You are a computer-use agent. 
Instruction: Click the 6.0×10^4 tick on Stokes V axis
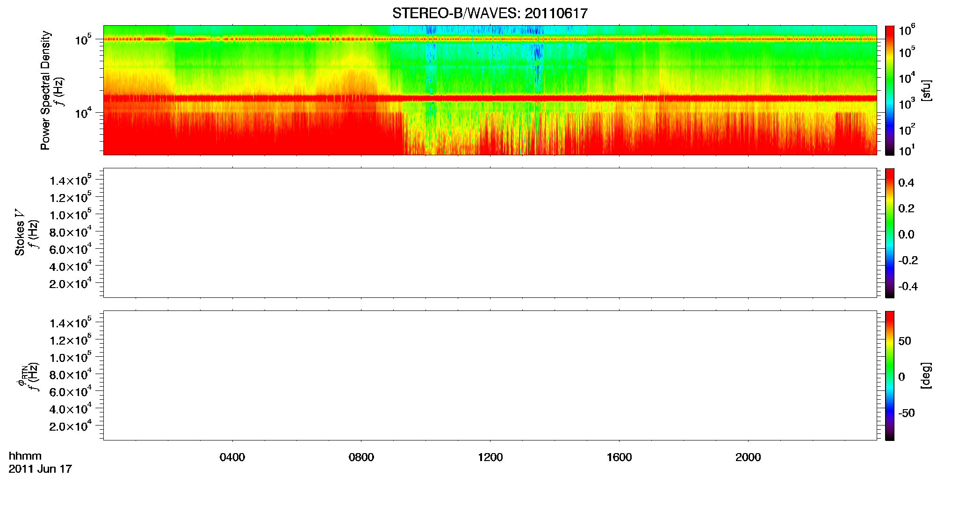[x=71, y=248]
